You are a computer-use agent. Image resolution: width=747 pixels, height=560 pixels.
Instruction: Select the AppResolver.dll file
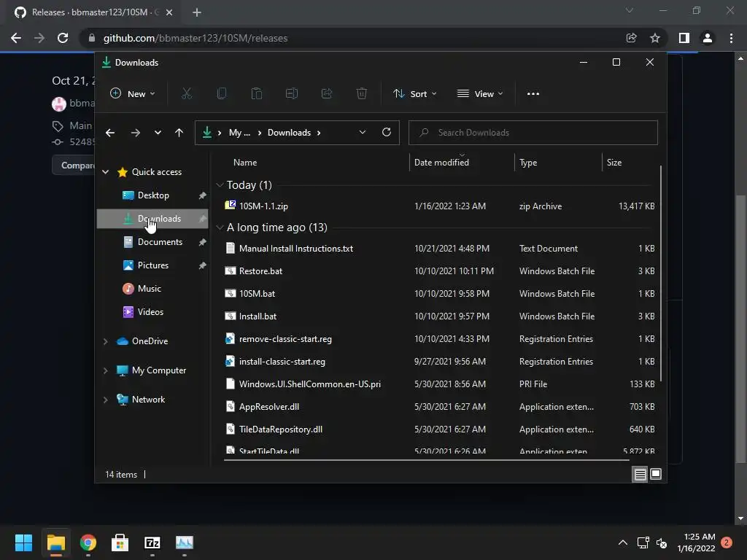click(x=439, y=407)
